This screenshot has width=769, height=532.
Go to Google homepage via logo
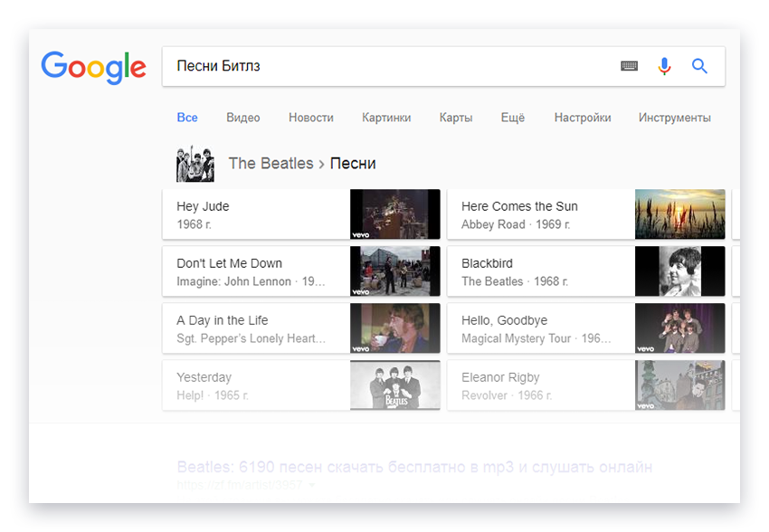(x=94, y=68)
